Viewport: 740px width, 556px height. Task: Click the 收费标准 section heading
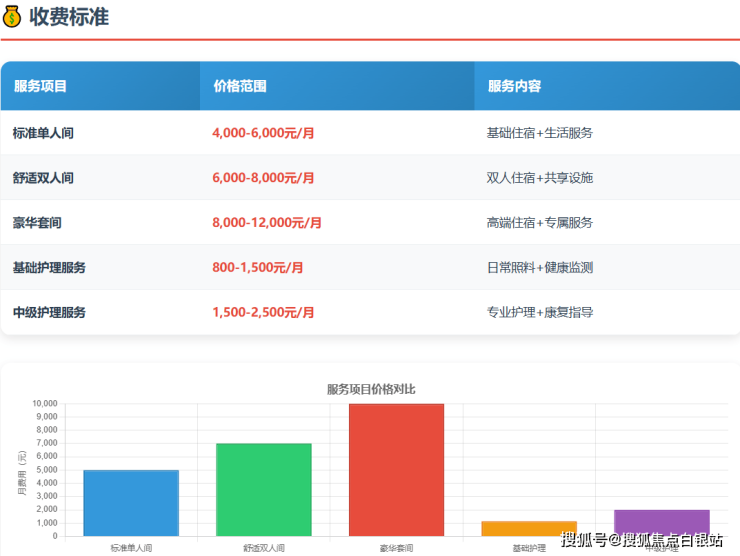(x=69, y=17)
